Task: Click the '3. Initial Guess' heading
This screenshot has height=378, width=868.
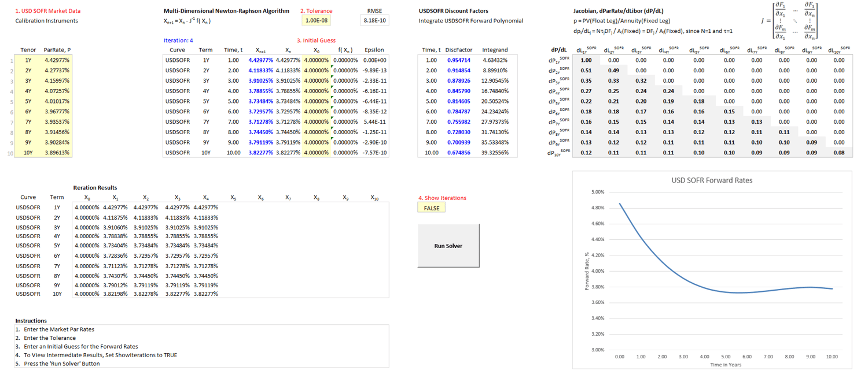Action: pyautogui.click(x=315, y=40)
